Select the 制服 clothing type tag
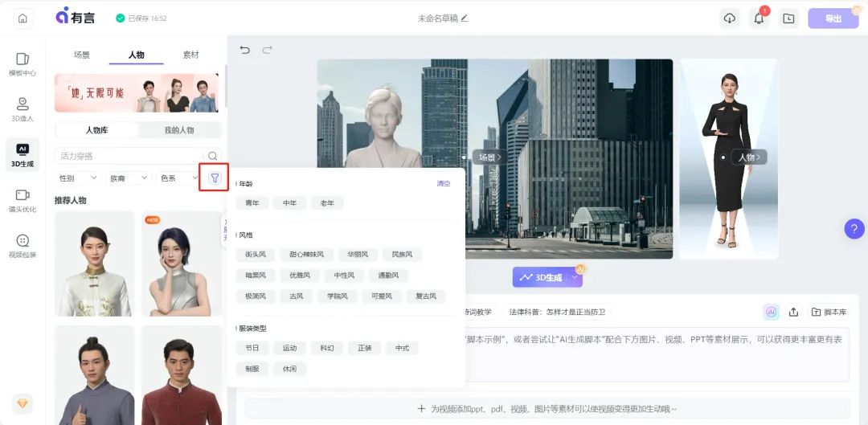This screenshot has height=425, width=868. pyautogui.click(x=252, y=369)
